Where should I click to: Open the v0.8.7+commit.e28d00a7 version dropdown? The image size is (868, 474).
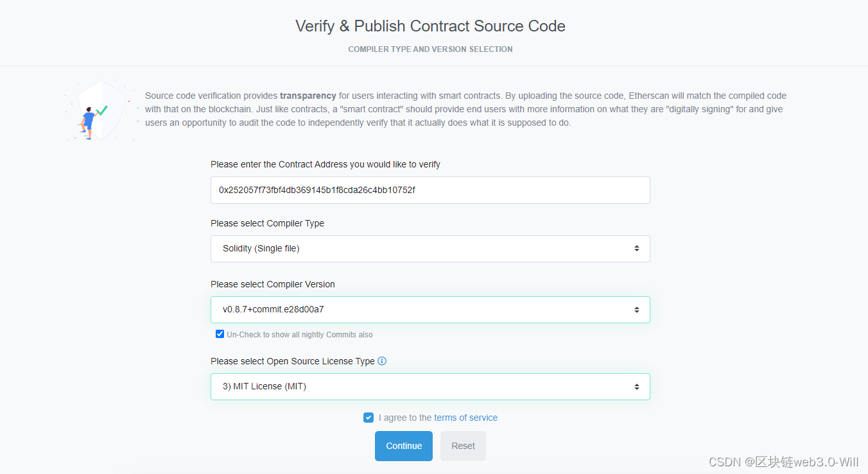pyautogui.click(x=430, y=310)
